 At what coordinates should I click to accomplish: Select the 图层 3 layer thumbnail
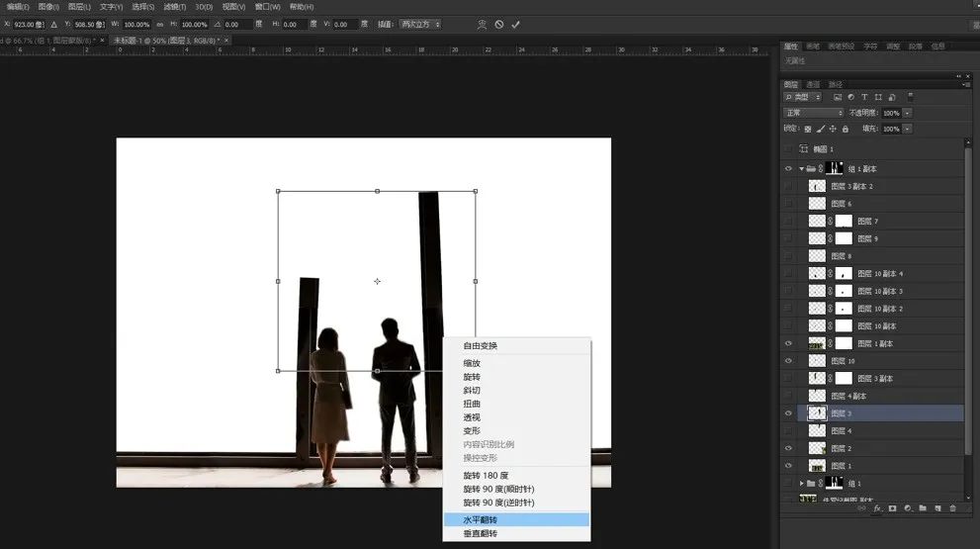point(817,413)
